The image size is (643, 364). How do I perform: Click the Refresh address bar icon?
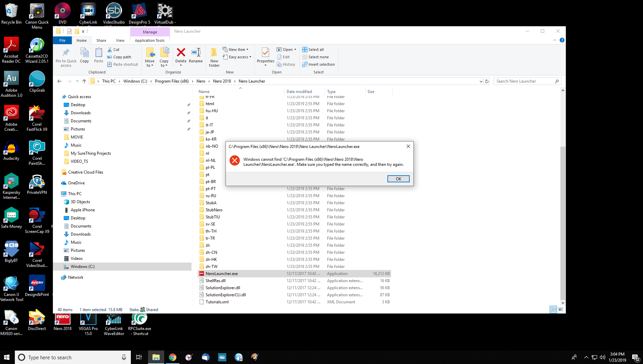(x=487, y=81)
